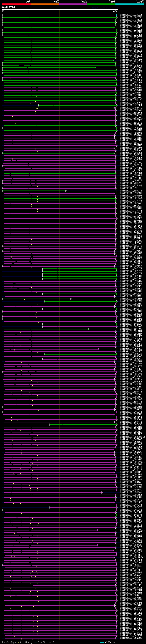This screenshot has height=644, width=146.
Task: Click hit label UniRef100_Q84WB3
Action: tap(131, 316)
